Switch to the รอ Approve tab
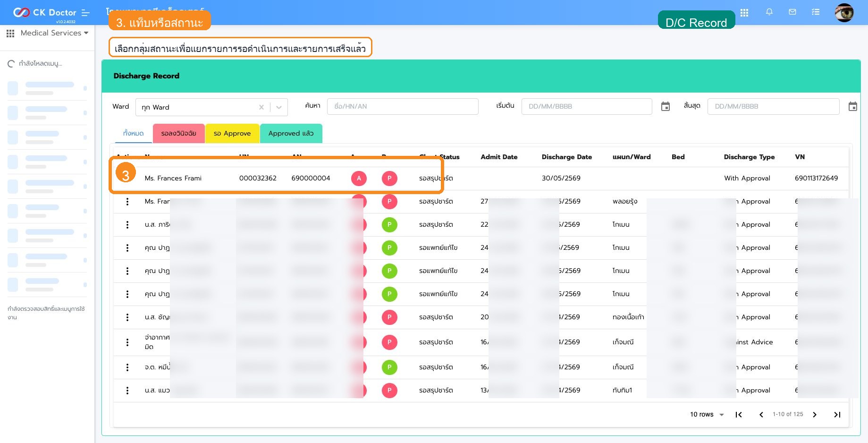Image resolution: width=868 pixels, height=443 pixels. click(232, 133)
